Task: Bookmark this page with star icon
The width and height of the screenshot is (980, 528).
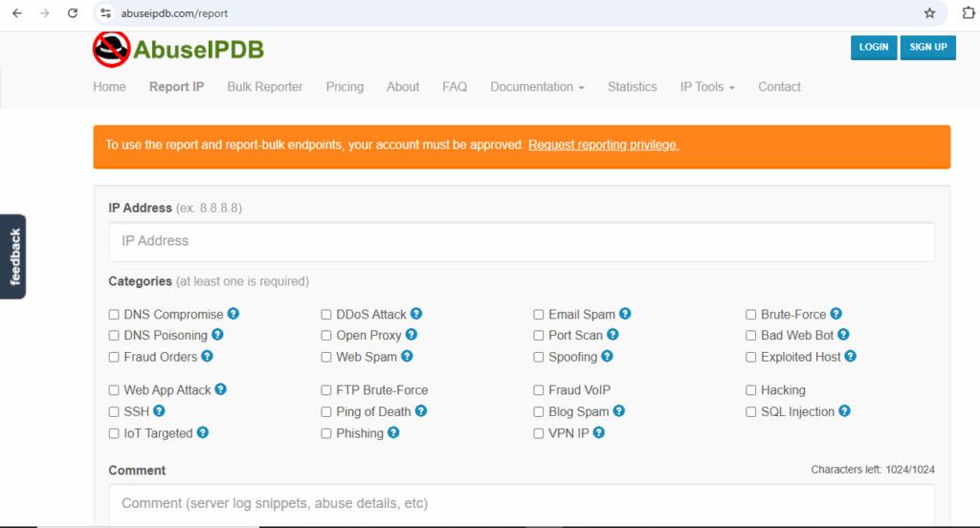Action: pos(930,13)
